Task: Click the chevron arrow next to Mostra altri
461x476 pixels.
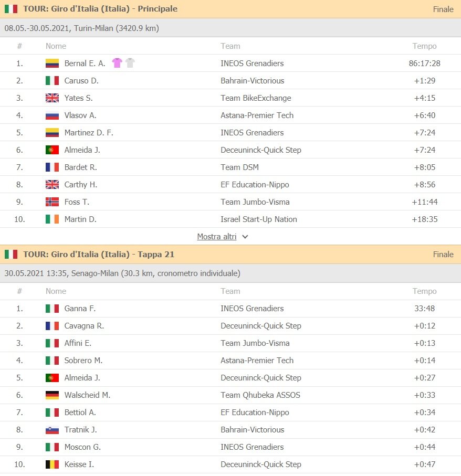Action: [x=245, y=237]
